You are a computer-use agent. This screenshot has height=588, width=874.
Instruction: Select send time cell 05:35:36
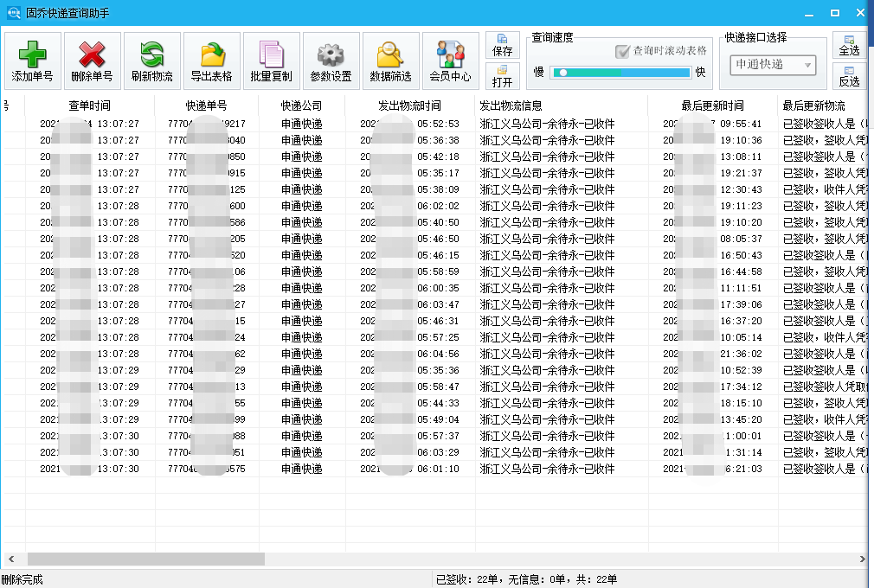pos(409,370)
